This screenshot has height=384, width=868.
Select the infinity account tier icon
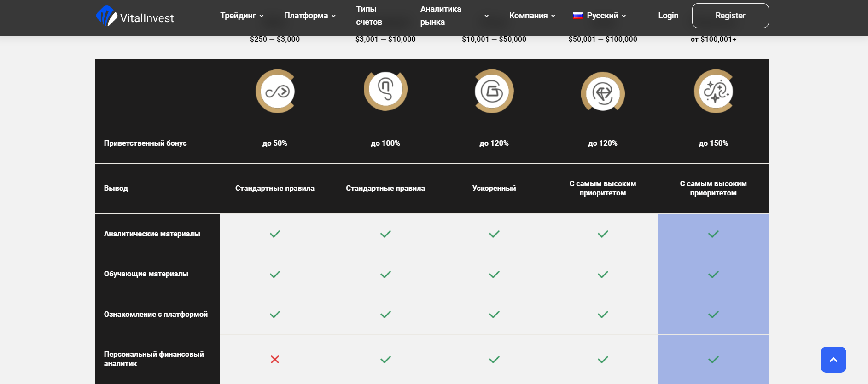(275, 91)
